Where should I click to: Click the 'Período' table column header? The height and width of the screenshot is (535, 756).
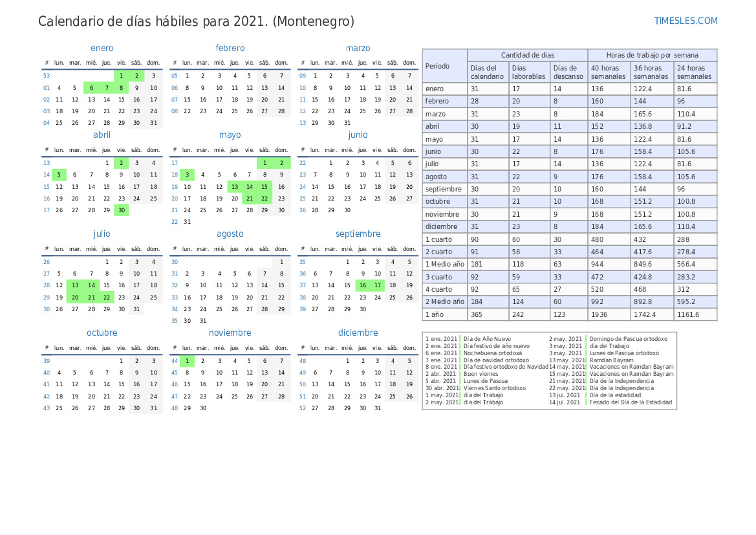[x=438, y=66]
